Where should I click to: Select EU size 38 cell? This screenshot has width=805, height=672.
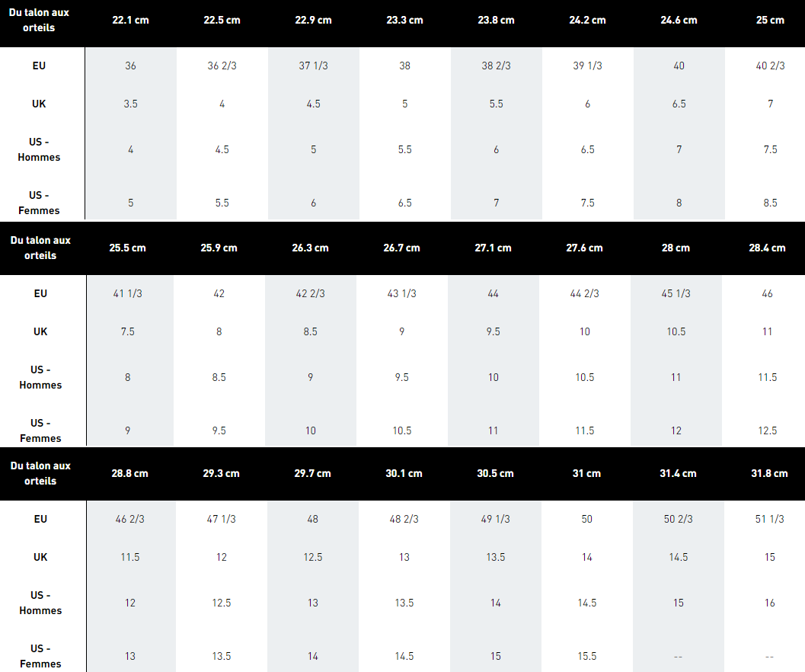(x=404, y=66)
